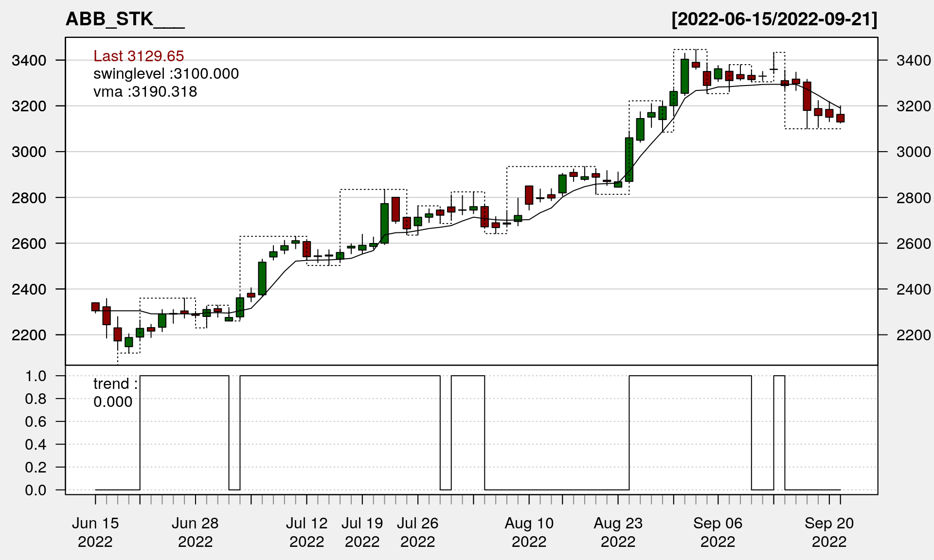Click the Aug 10 2022 axis label
The height and width of the screenshot is (560, 934).
pos(529,532)
